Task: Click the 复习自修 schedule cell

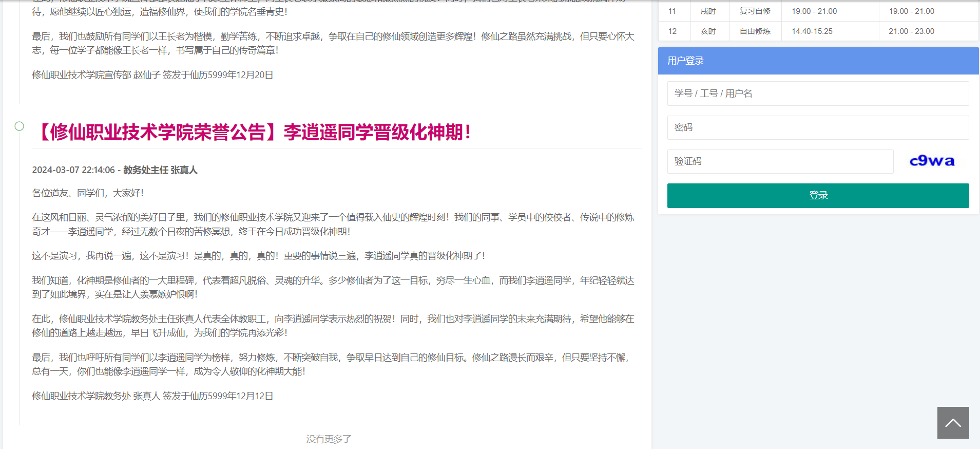Action: (x=755, y=11)
